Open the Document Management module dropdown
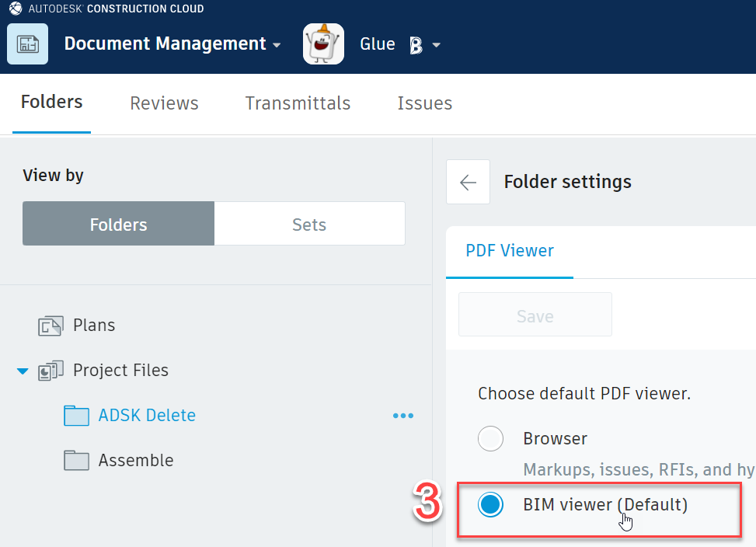This screenshot has height=547, width=756. pos(277,45)
